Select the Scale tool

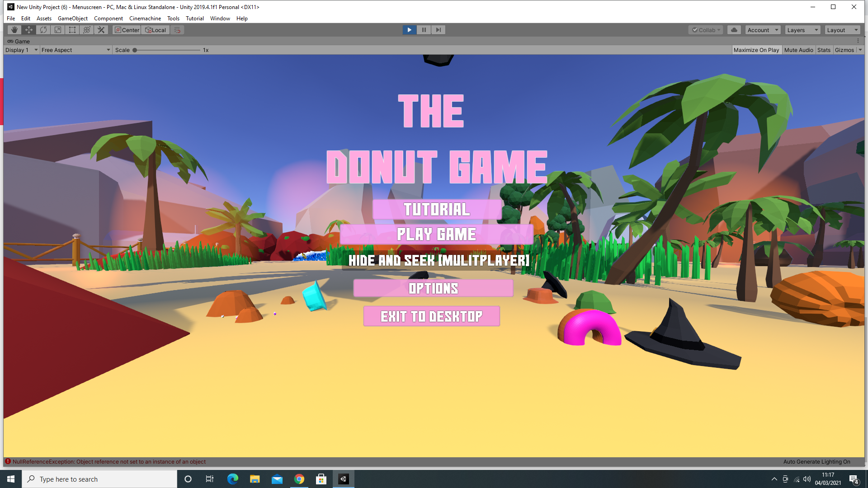coord(58,30)
